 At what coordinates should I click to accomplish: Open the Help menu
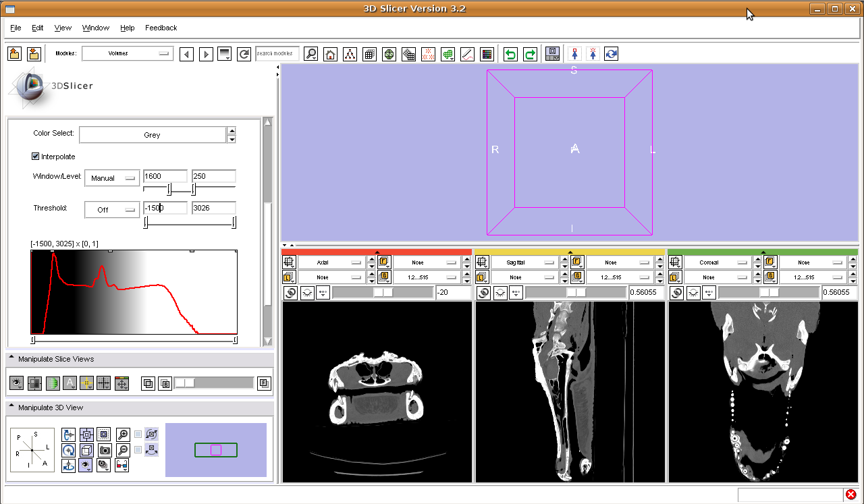click(x=128, y=28)
